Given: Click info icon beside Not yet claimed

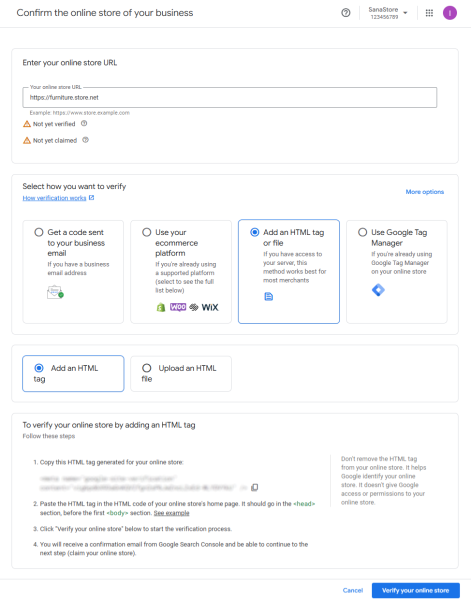Looking at the screenshot, I should pos(86,140).
